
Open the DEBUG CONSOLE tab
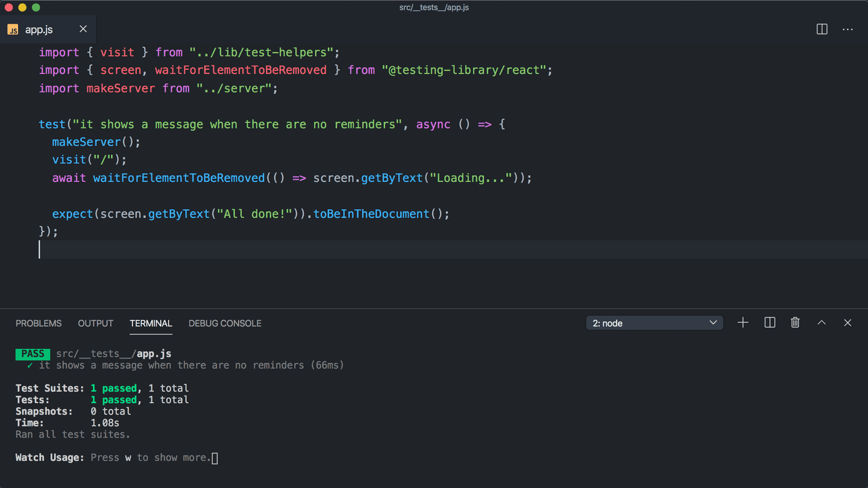pos(225,324)
